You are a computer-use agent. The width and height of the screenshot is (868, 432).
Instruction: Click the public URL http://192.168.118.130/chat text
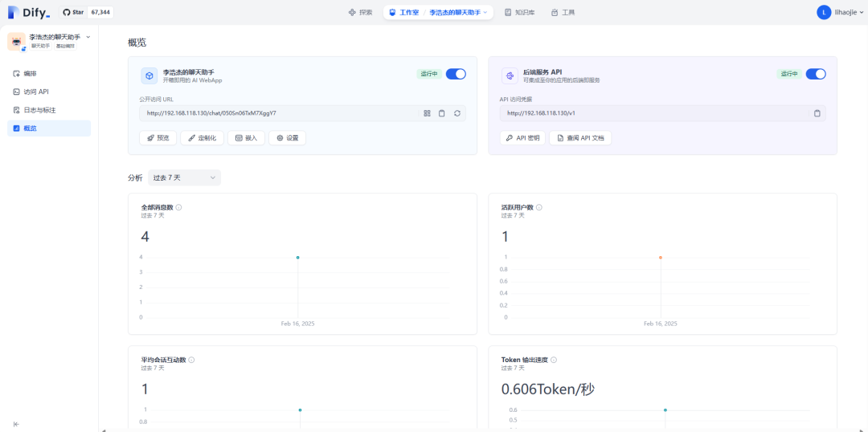click(x=211, y=113)
